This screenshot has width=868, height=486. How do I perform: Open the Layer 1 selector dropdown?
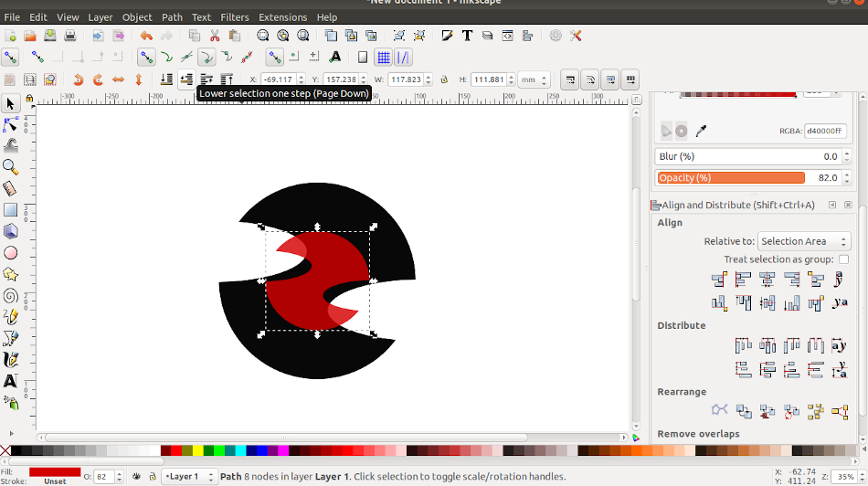tap(188, 476)
